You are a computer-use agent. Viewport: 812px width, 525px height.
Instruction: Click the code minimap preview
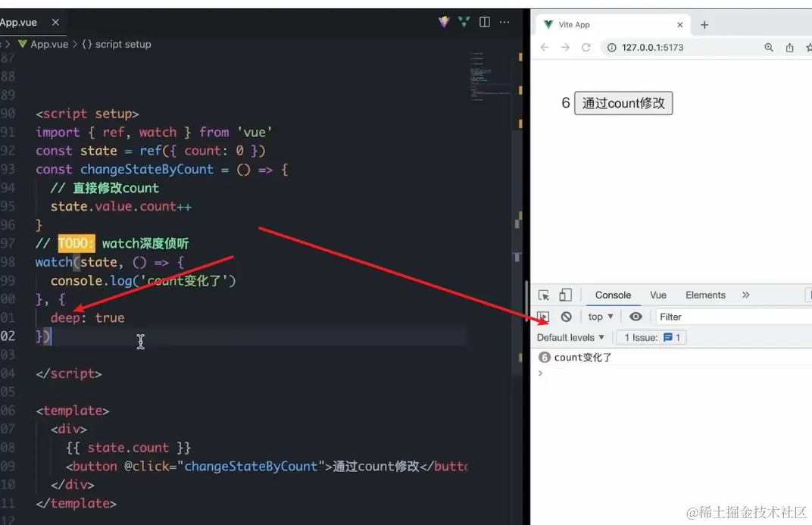[x=490, y=76]
